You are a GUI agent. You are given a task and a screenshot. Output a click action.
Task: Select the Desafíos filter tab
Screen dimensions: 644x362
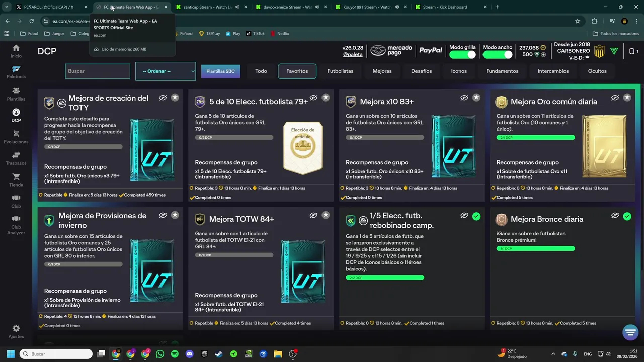click(422, 71)
